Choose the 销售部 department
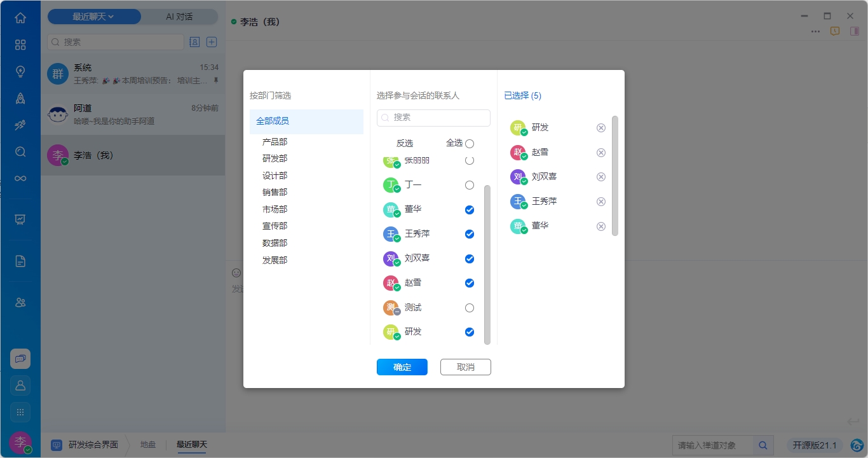This screenshot has width=868, height=458. (275, 192)
